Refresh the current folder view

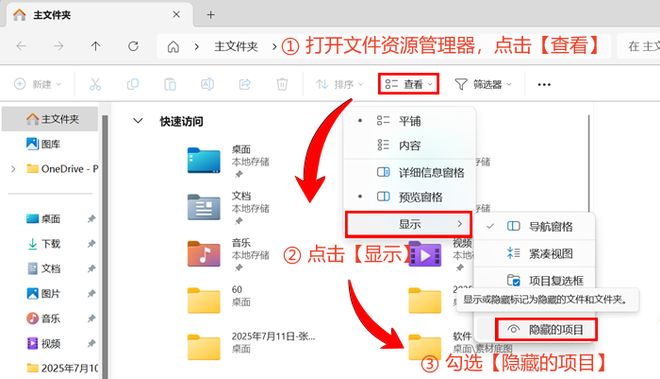point(133,46)
